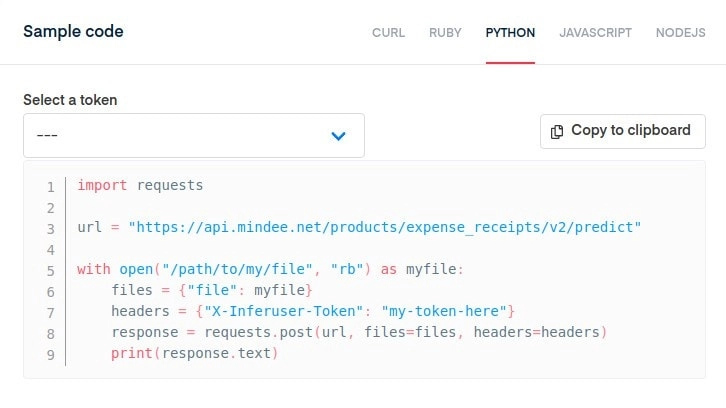Click Copy to clipboard button
This screenshot has width=726, height=408.
coord(623,132)
